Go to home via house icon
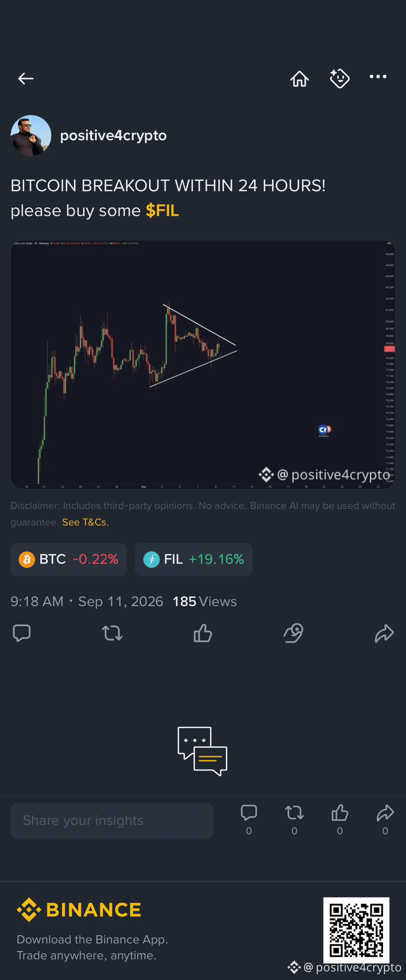Image resolution: width=406 pixels, height=980 pixels. tap(299, 78)
